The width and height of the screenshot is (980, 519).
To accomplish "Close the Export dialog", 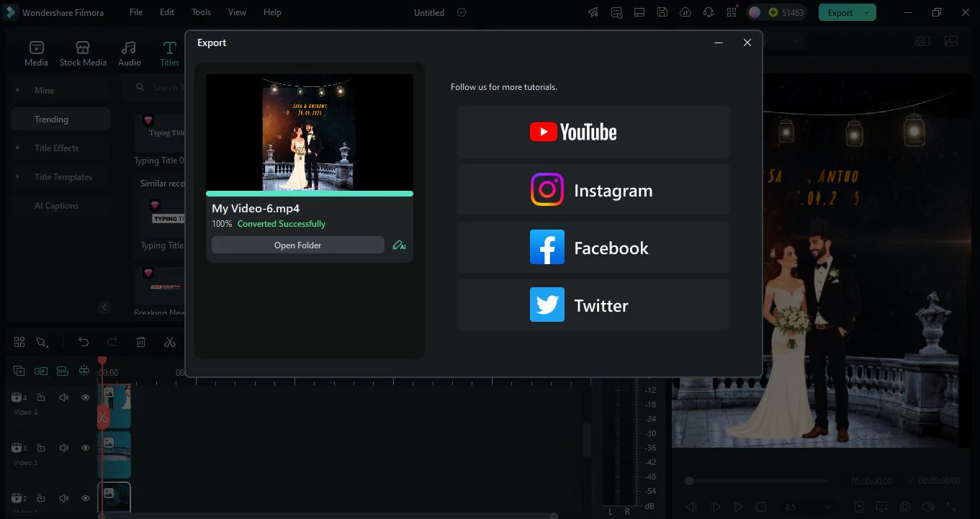I will click(747, 42).
